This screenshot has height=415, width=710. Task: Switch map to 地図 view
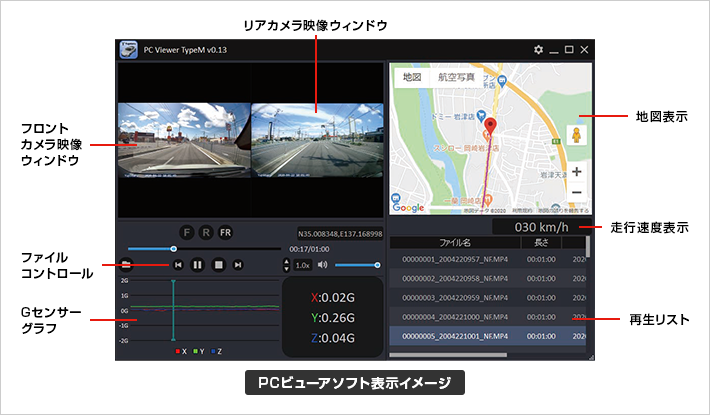pos(412,77)
